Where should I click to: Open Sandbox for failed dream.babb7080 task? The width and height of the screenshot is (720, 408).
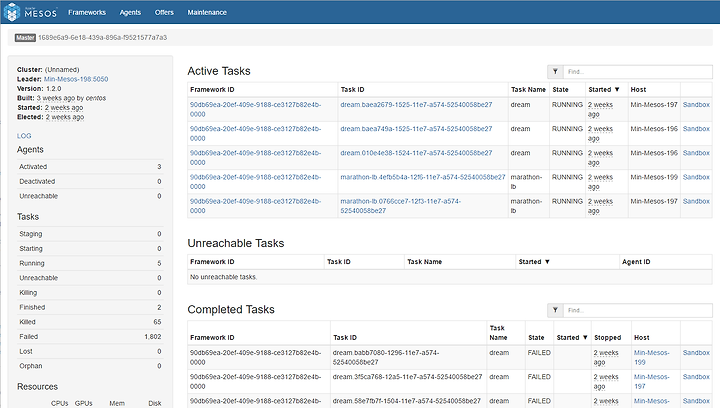pyautogui.click(x=696, y=352)
